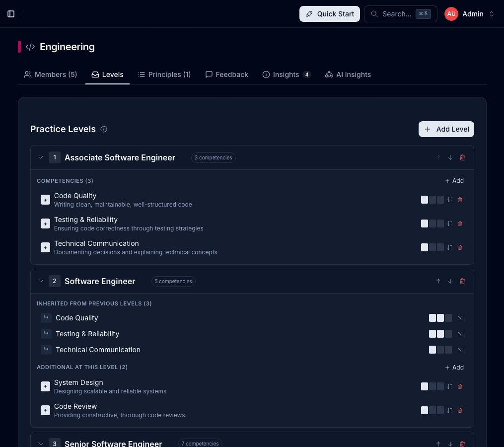This screenshot has height=447, width=504.
Task: Set Technical Communication proficiency bar in level 1
Action: [x=432, y=247]
